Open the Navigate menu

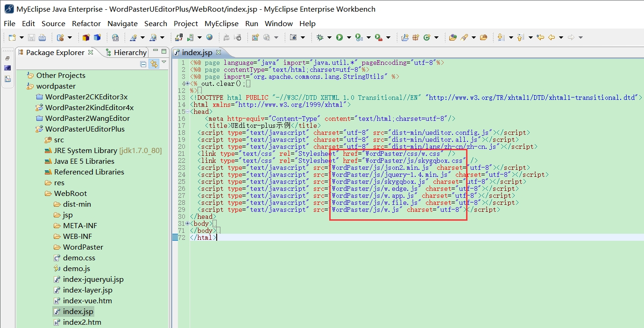[x=122, y=23]
